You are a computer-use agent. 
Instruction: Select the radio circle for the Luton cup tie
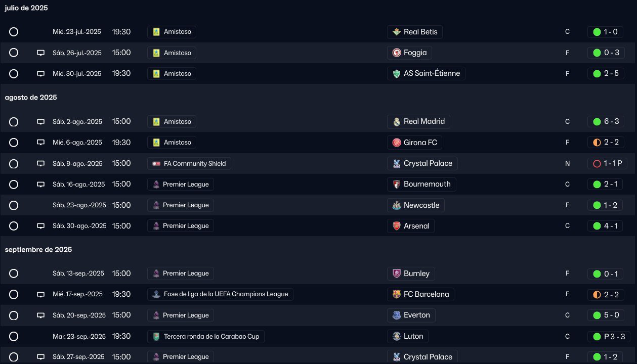coord(14,336)
